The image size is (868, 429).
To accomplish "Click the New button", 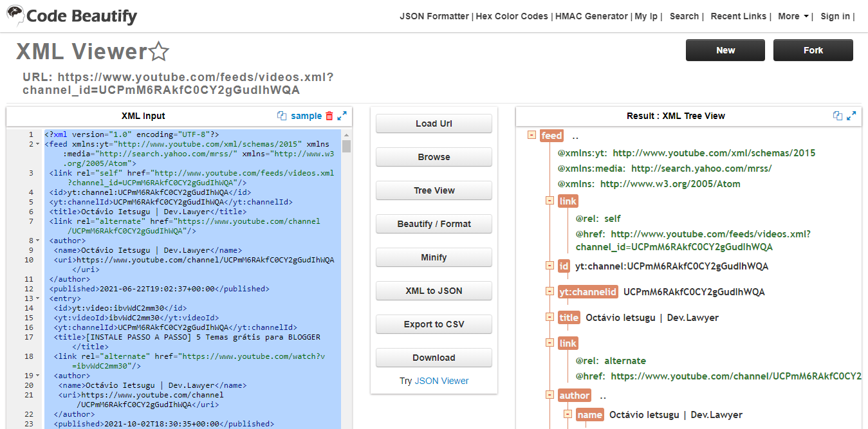I will 725,50.
